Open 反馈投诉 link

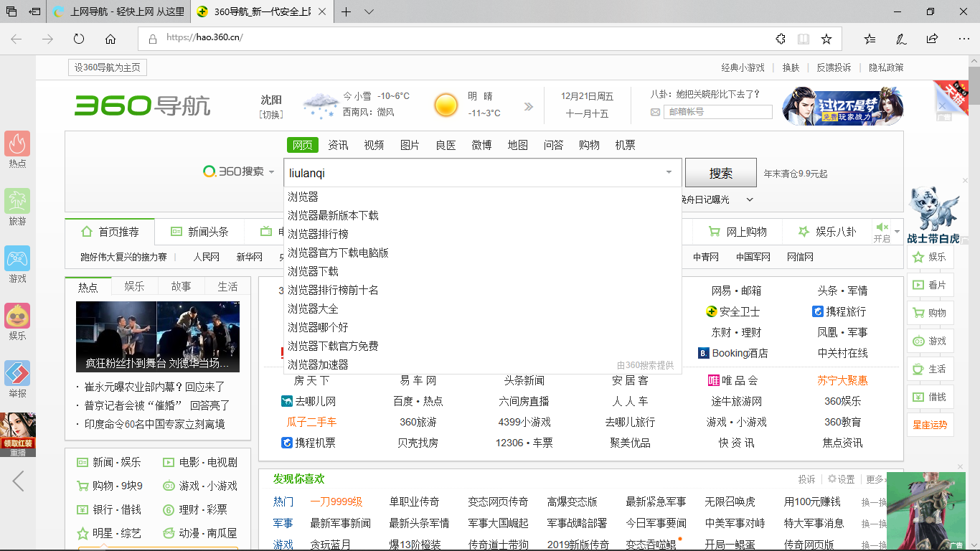834,67
